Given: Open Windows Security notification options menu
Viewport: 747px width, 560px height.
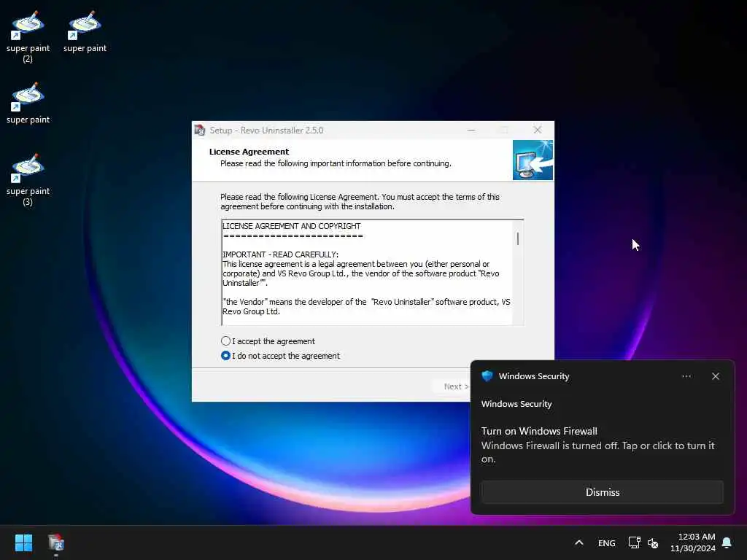Looking at the screenshot, I should pyautogui.click(x=686, y=376).
